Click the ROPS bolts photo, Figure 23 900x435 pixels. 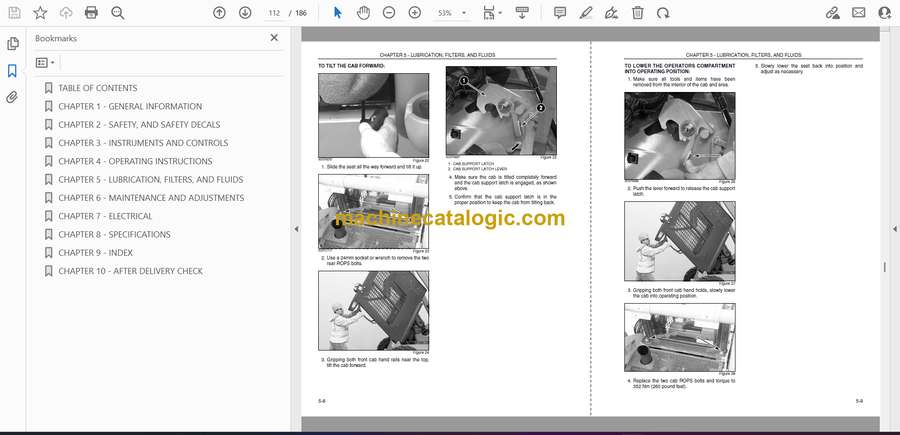[x=374, y=212]
